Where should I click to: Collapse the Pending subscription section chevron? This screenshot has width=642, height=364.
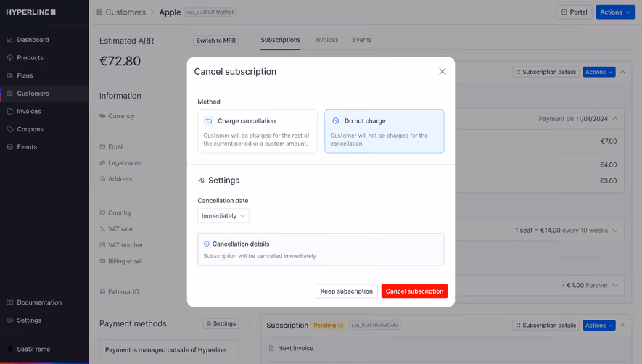tap(622, 326)
